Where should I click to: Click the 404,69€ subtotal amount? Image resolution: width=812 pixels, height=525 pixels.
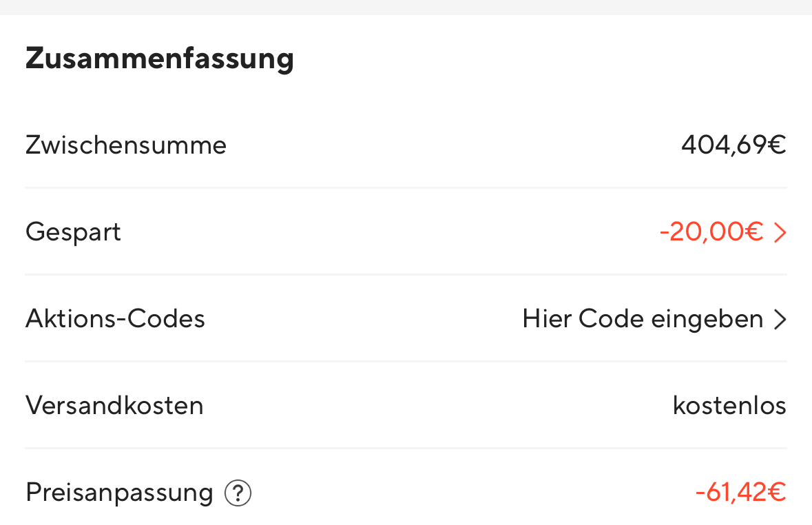[x=733, y=145]
